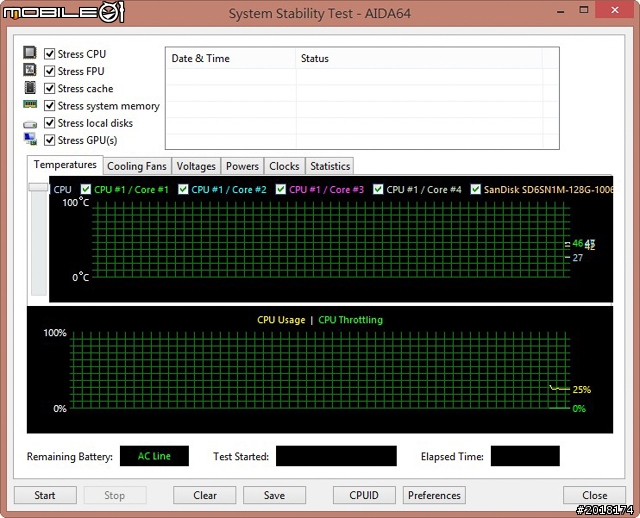
Task: Uncheck the SanDisk SD6SN1M drive temperature checkbox
Action: [476, 189]
